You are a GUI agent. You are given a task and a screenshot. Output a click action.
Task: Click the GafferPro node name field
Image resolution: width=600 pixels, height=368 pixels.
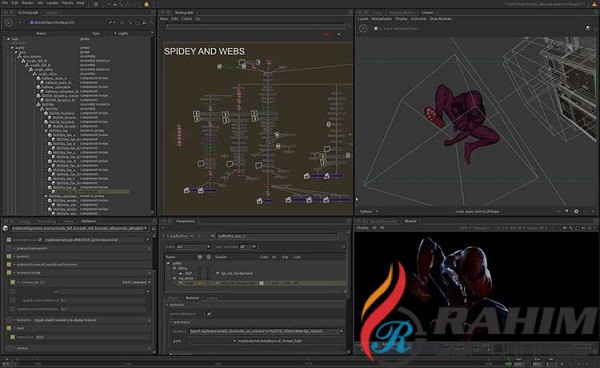pos(277,236)
